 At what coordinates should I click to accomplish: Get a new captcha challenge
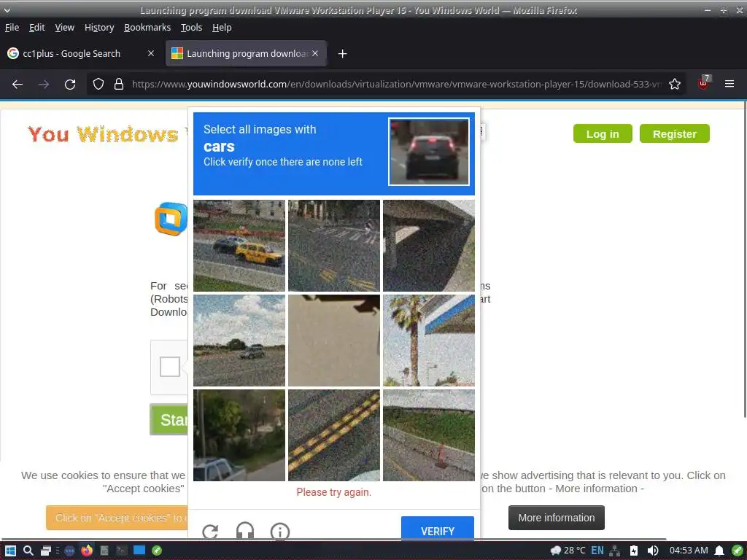pos(210,532)
